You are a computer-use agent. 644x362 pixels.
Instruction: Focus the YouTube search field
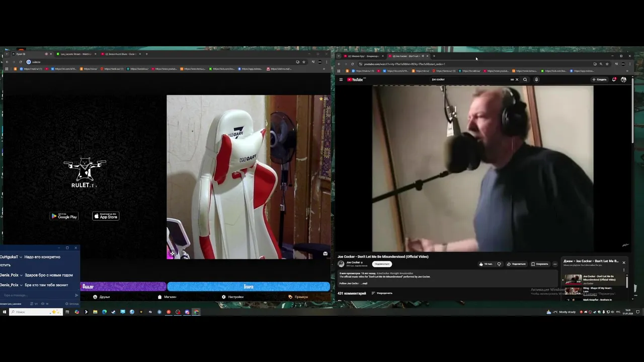470,79
